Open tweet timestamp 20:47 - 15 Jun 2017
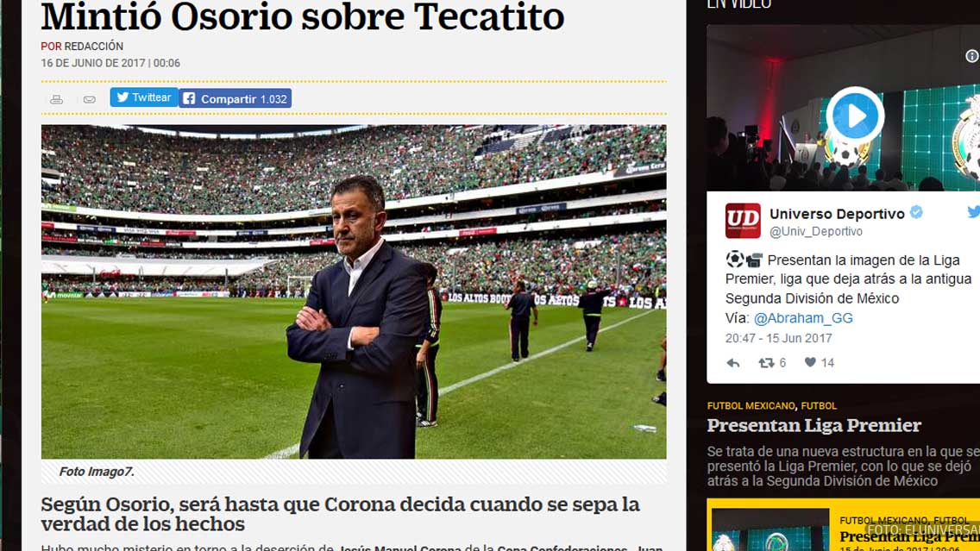Viewport: 980px width, 551px height. coord(778,338)
